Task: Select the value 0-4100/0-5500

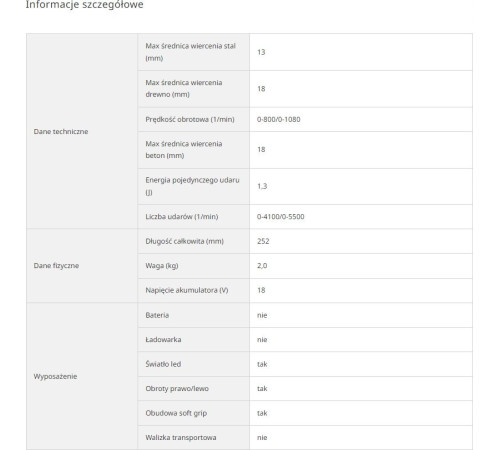Action: point(281,217)
